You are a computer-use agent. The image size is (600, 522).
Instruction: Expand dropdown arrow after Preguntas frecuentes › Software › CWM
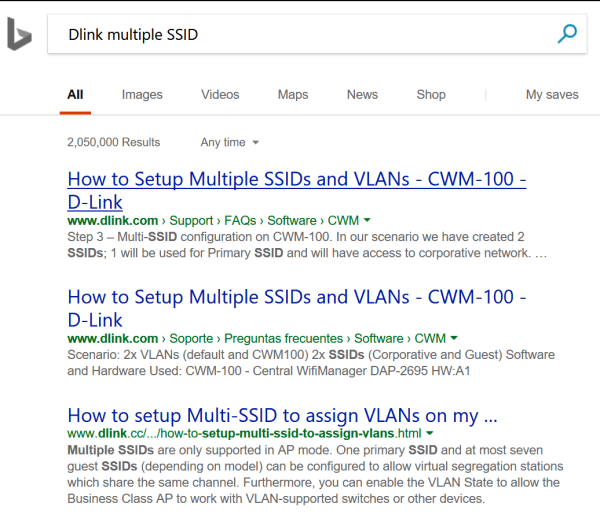[x=454, y=338]
